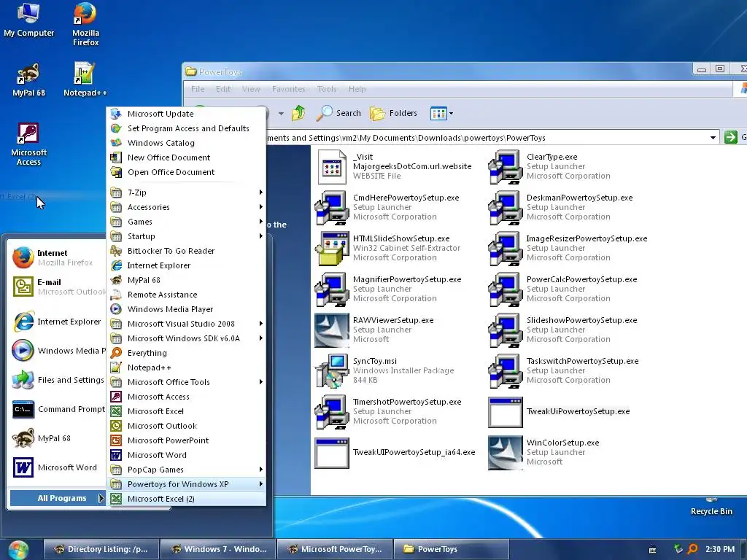Select HTMLSlideShowSetup.exe file icon
Screen dimensions: 747x560
pos(332,249)
